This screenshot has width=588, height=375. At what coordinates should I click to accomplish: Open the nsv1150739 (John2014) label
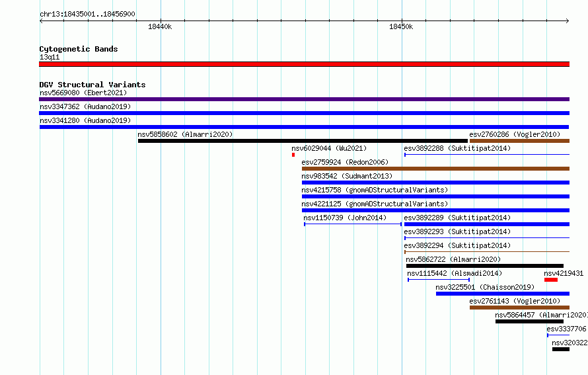(x=345, y=218)
